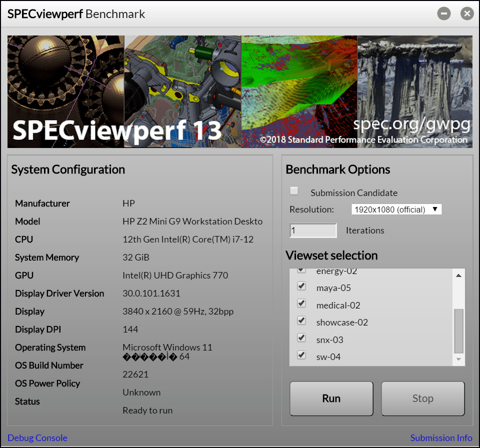
Task: Open the Debug Console link
Action: tap(37, 438)
